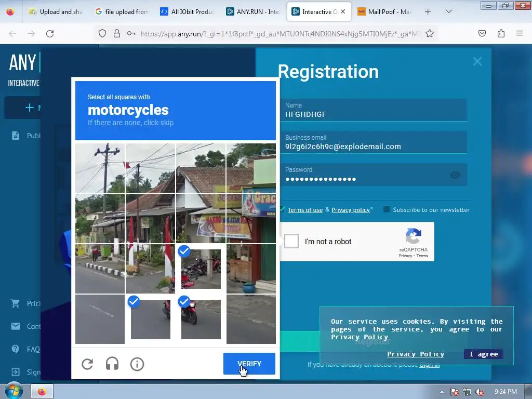The height and width of the screenshot is (399, 532).
Task: Close the Registration dialog with X
Action: click(477, 61)
